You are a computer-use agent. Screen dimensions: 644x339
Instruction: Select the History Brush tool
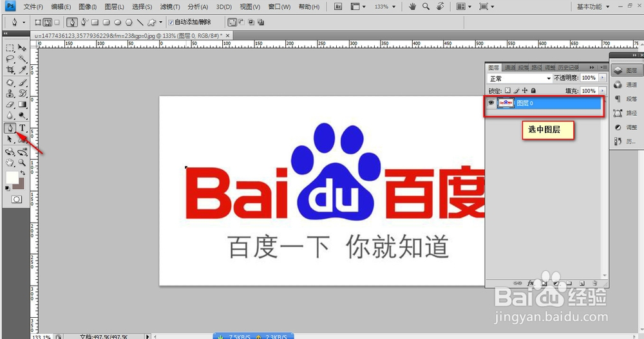(22, 93)
